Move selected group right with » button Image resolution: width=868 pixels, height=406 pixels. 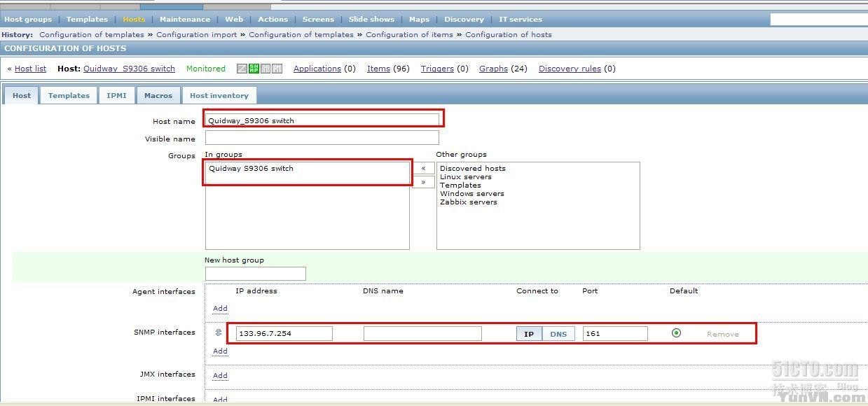point(423,182)
